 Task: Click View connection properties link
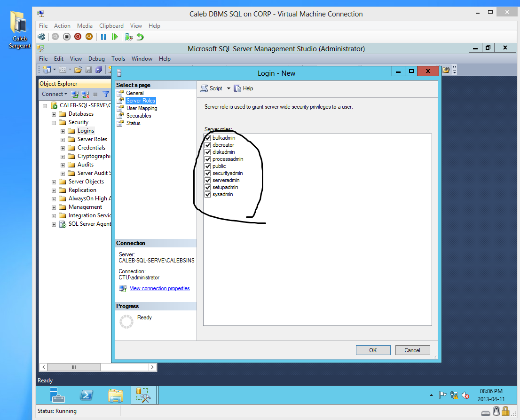click(159, 289)
